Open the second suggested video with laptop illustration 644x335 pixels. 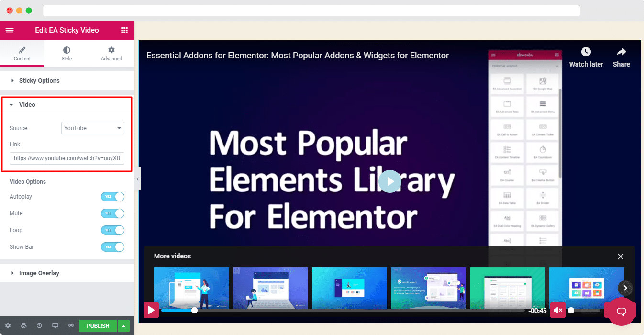tap(270, 288)
